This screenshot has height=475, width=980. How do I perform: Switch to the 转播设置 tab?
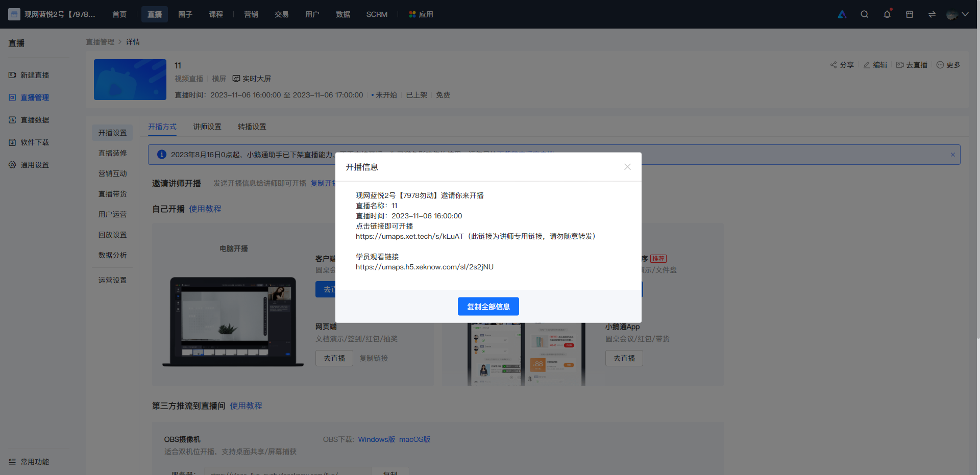(252, 127)
